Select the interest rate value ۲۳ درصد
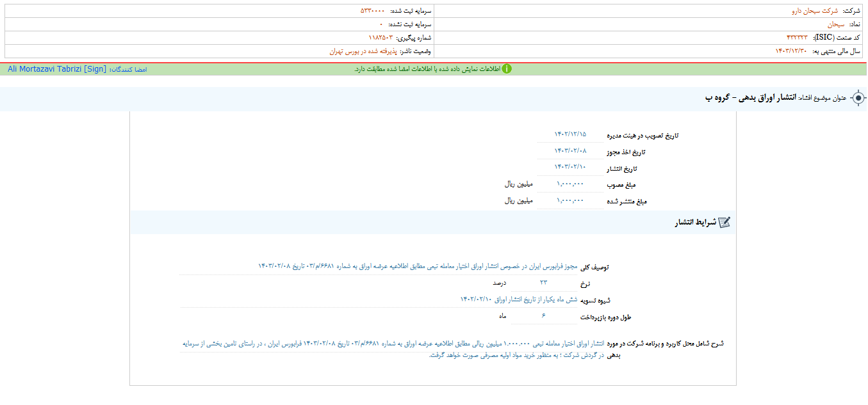Viewport: 868px width, 405px height. [545, 282]
